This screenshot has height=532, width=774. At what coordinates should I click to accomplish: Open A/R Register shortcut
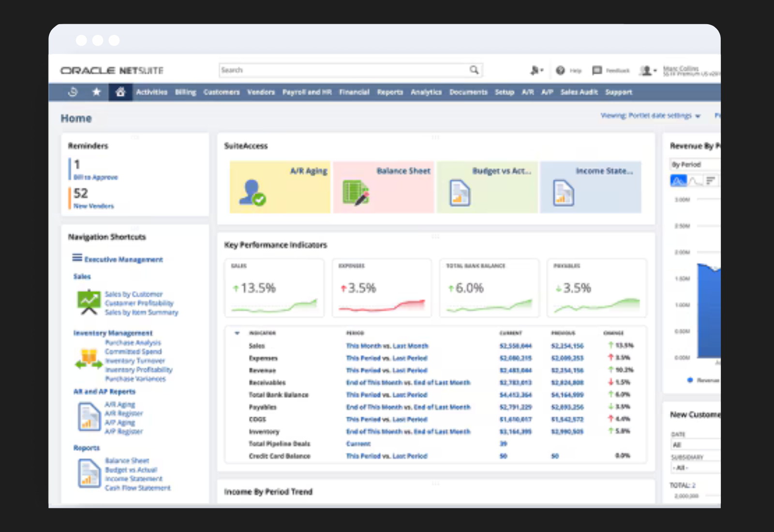[124, 414]
